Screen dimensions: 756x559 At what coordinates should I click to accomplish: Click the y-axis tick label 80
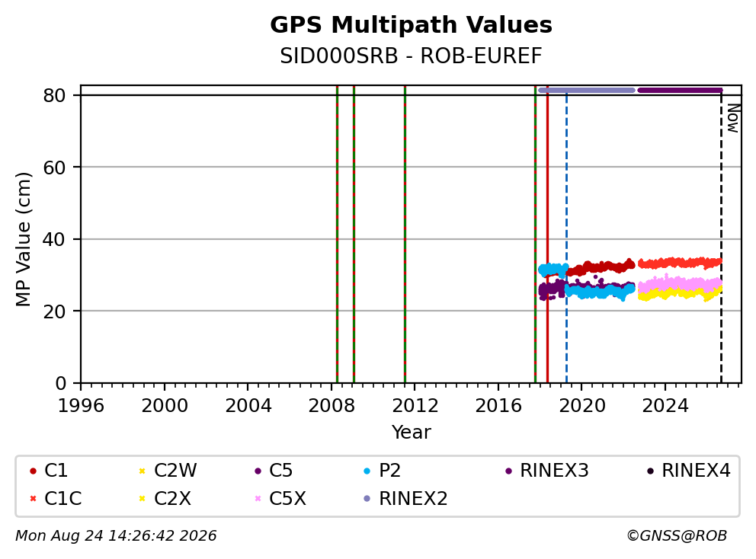(54, 96)
